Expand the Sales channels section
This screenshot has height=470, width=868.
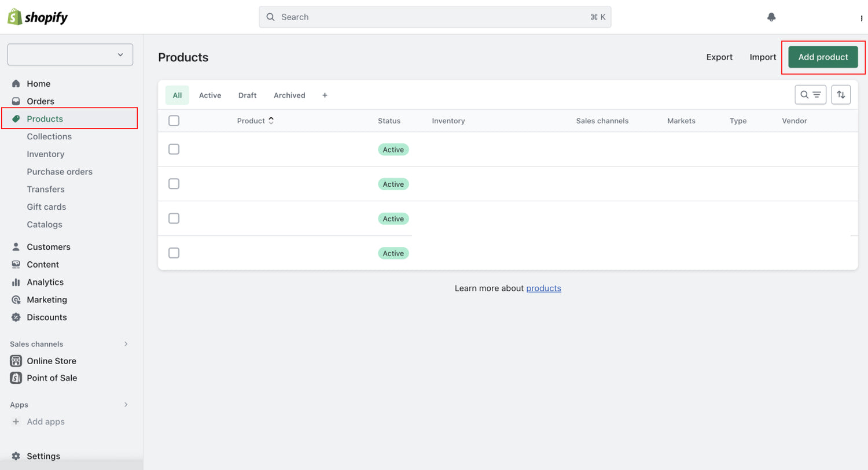[x=126, y=344]
